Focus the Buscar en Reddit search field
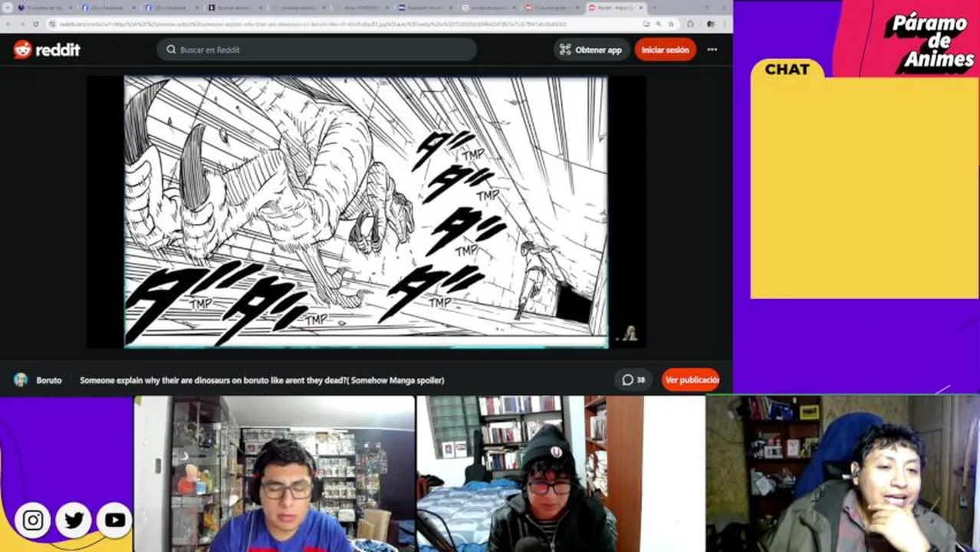The width and height of the screenshot is (980, 552). point(317,50)
